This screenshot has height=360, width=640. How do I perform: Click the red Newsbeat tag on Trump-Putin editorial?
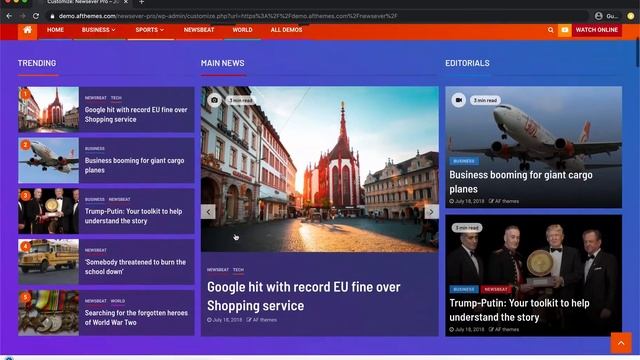496,289
